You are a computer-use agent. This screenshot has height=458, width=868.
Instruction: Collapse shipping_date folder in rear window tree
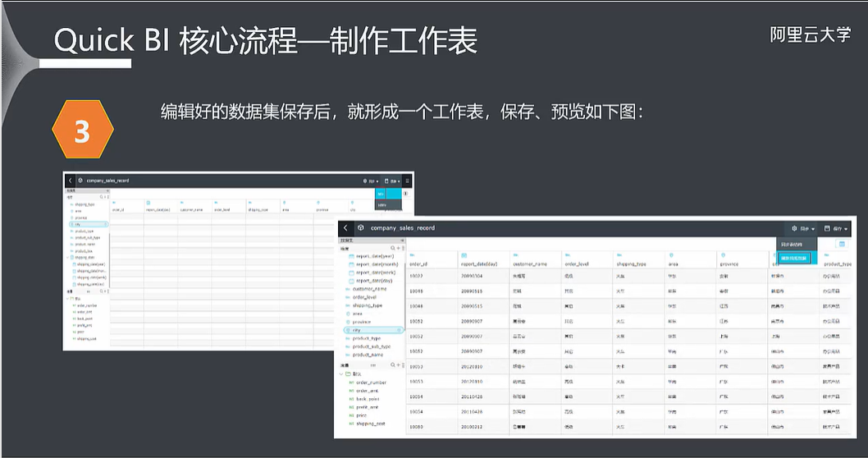tap(68, 258)
